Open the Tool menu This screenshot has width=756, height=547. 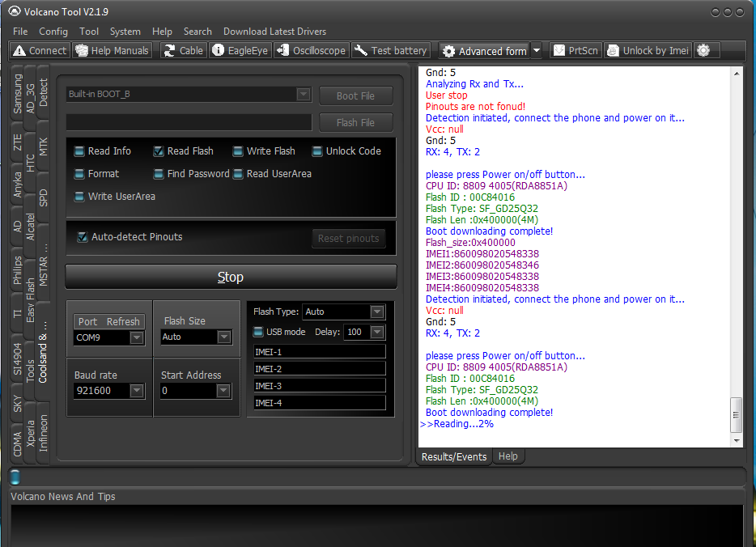point(89,32)
